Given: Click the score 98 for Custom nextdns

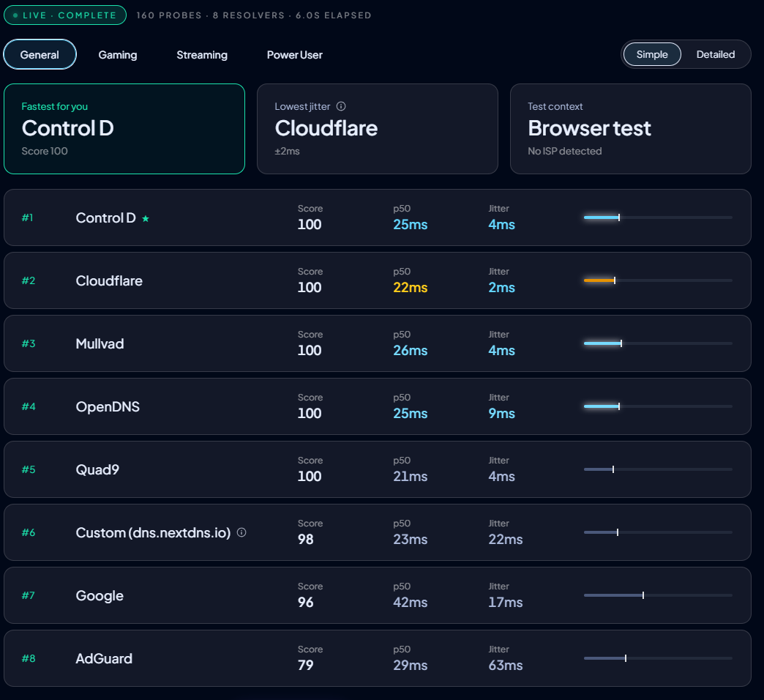Looking at the screenshot, I should pyautogui.click(x=305, y=540).
